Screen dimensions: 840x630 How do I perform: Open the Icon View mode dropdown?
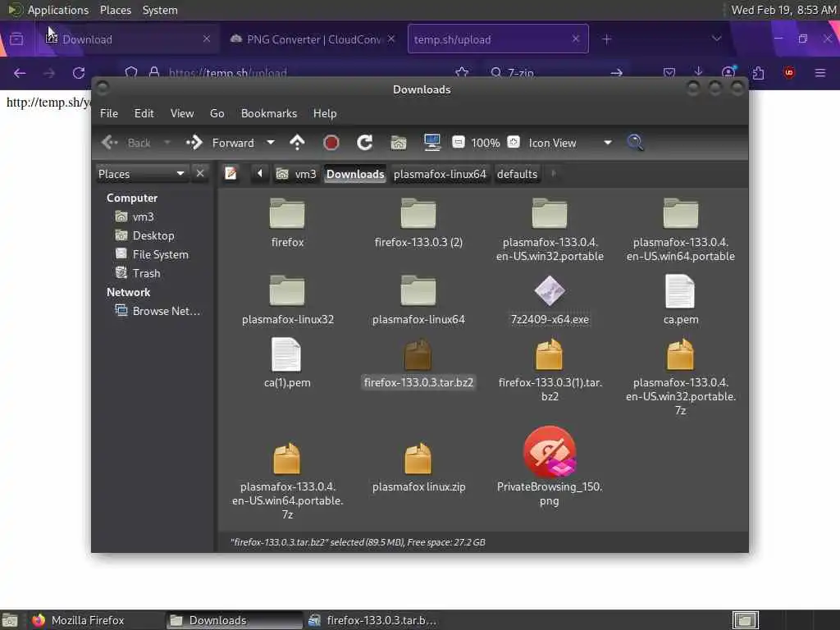tap(570, 143)
